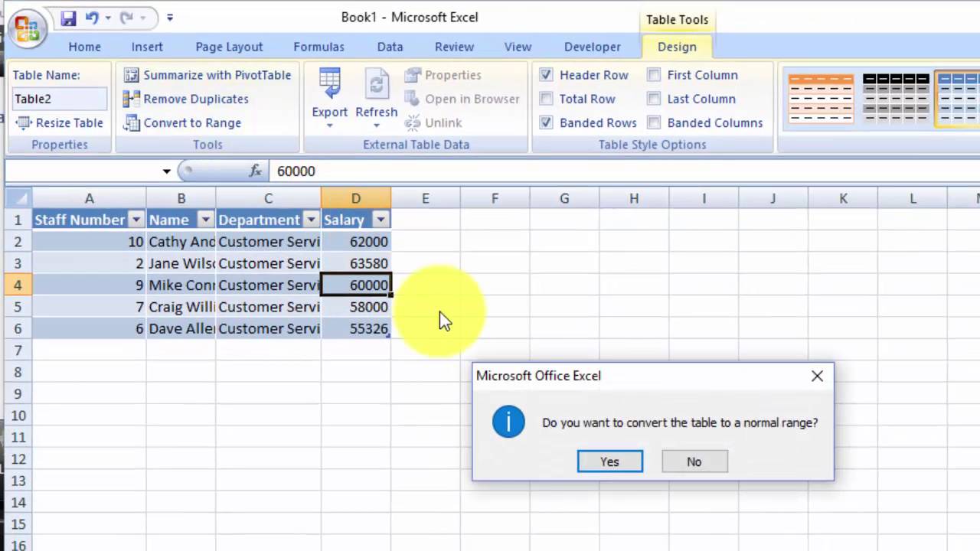
Task: Click the blue info icon in dialog
Action: click(508, 422)
